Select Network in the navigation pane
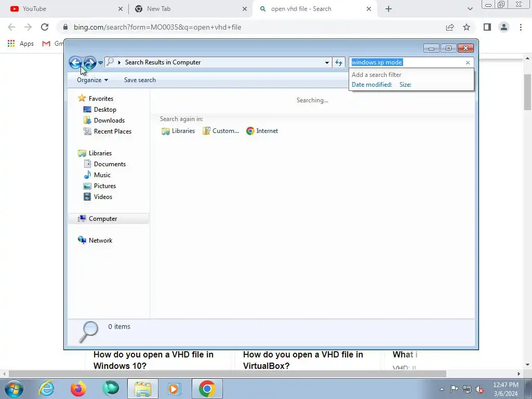 tap(100, 241)
